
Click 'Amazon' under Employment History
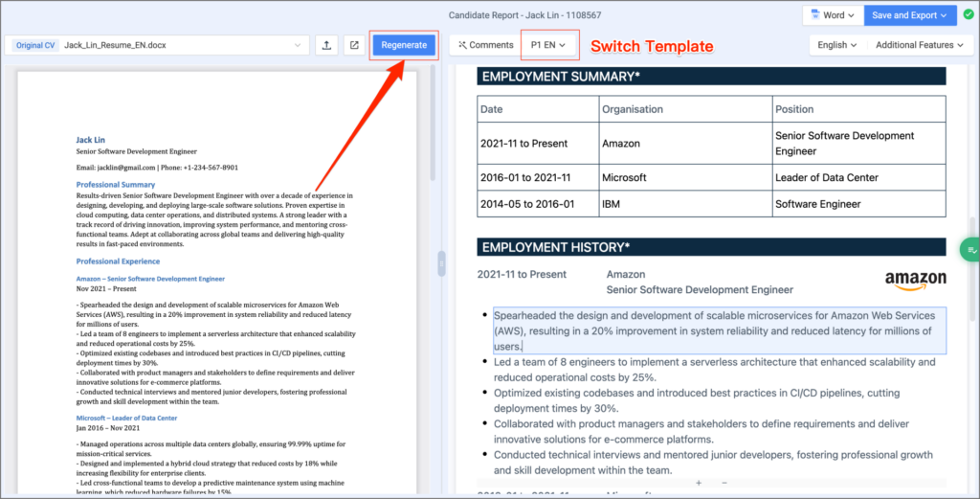click(626, 274)
